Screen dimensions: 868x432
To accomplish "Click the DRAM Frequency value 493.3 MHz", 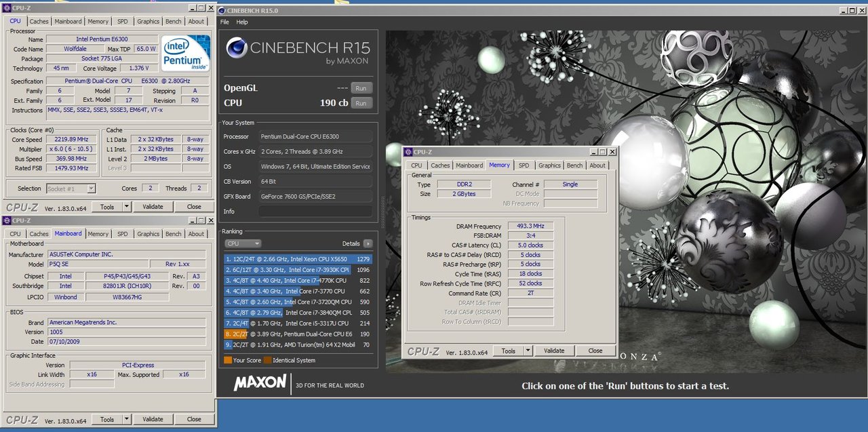I will pos(530,227).
